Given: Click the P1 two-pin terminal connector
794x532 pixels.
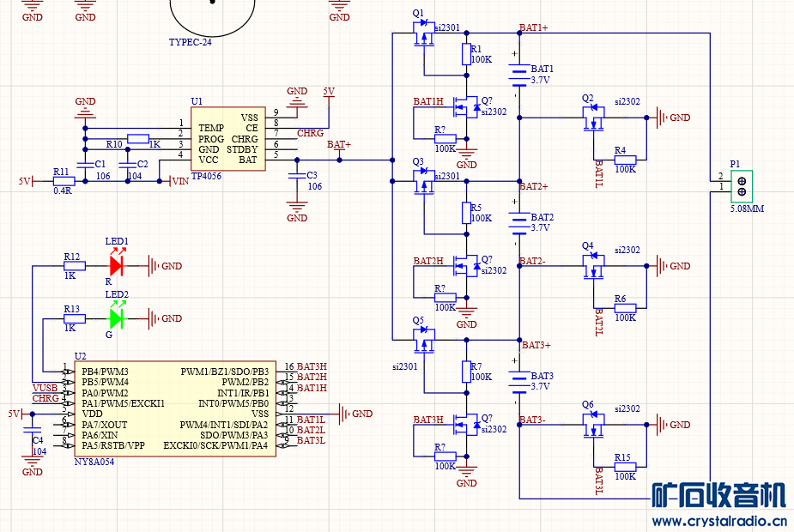Looking at the screenshot, I should (742, 187).
